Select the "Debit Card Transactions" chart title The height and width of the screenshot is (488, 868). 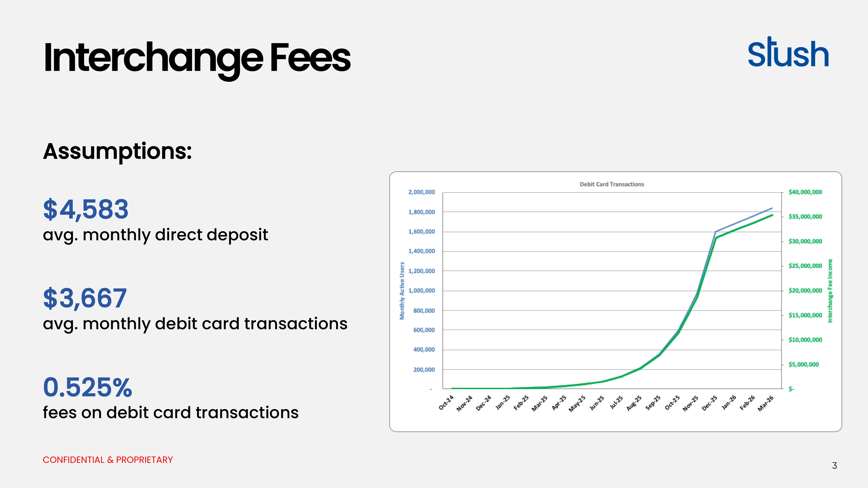(x=612, y=184)
